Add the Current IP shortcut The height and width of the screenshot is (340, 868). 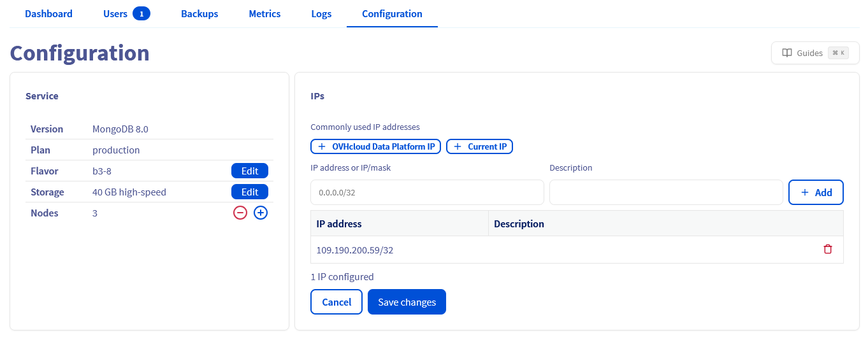479,147
